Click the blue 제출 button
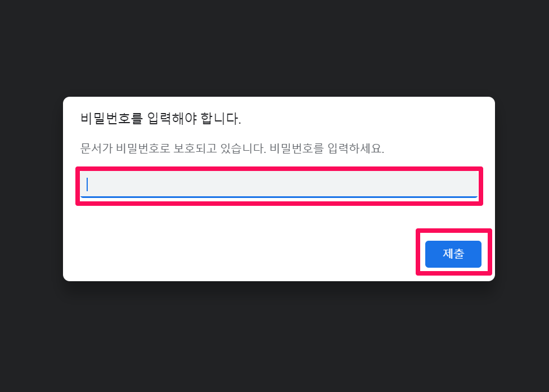This screenshot has width=549, height=392. pyautogui.click(x=453, y=254)
